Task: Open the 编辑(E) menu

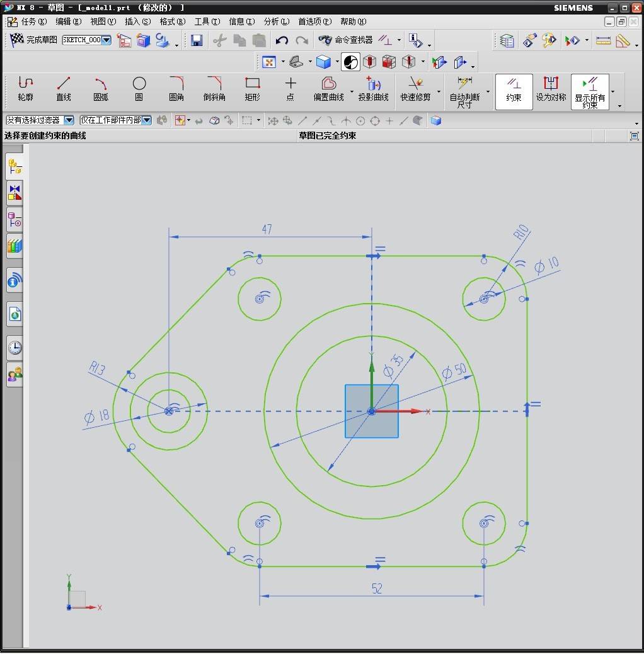Action: (69, 21)
